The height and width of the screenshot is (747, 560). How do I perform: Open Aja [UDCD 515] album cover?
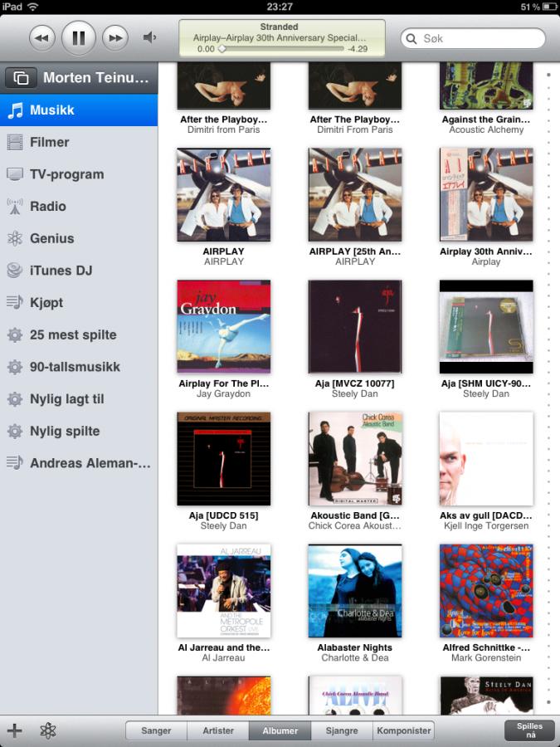224,458
